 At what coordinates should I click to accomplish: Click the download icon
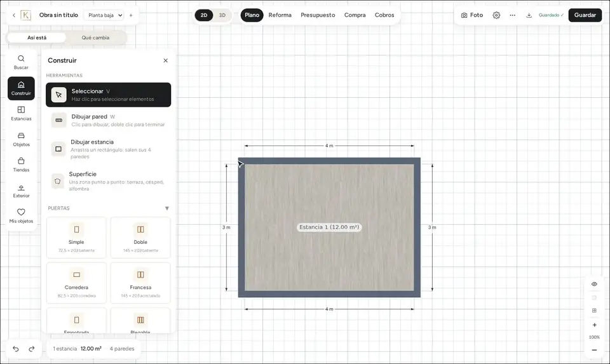click(529, 15)
